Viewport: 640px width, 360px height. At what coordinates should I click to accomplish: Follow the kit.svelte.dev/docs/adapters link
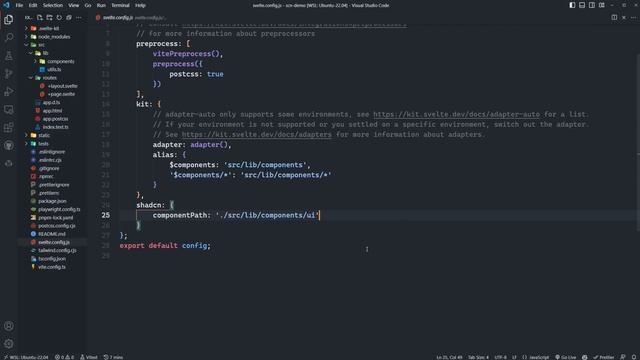pyautogui.click(x=257, y=134)
